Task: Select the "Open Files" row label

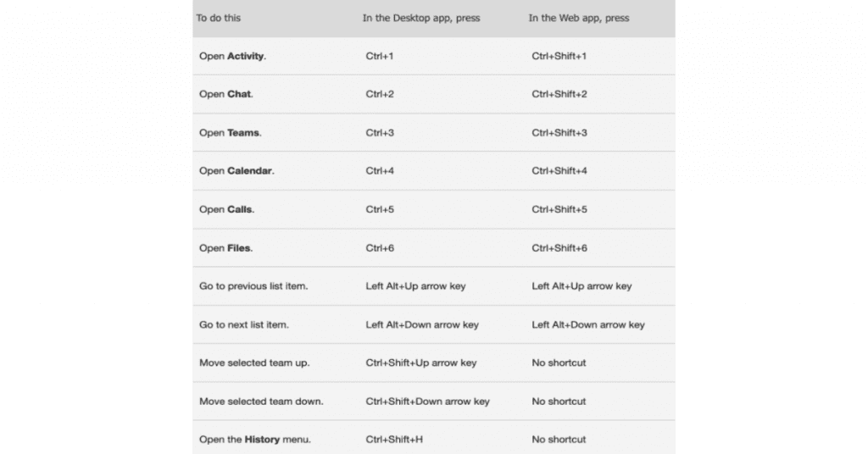Action: (225, 248)
